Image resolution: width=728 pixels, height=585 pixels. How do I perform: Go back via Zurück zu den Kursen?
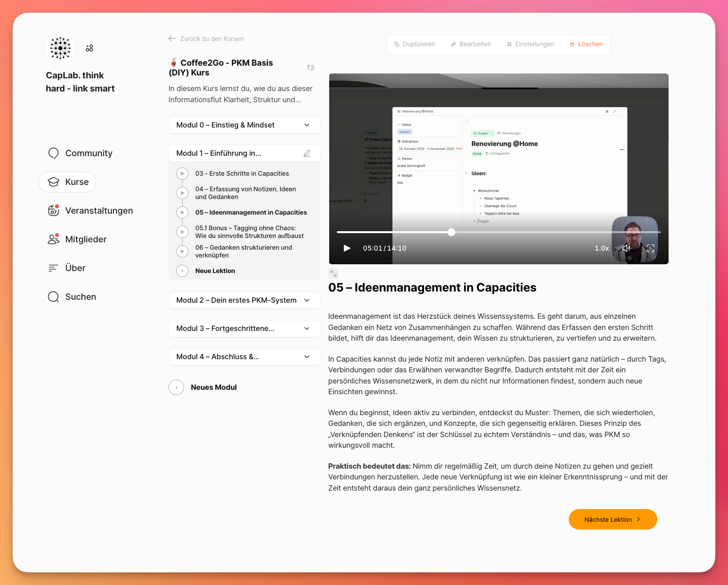tap(211, 38)
